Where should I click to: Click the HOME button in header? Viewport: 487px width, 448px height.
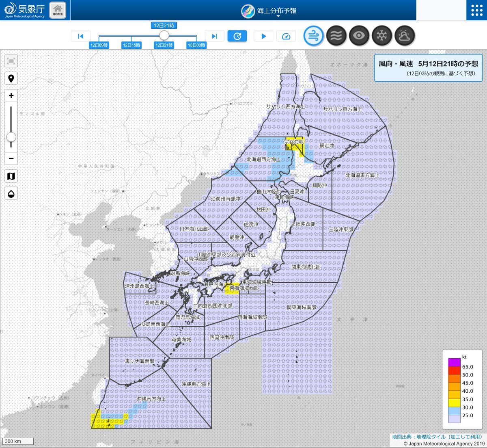click(x=58, y=10)
